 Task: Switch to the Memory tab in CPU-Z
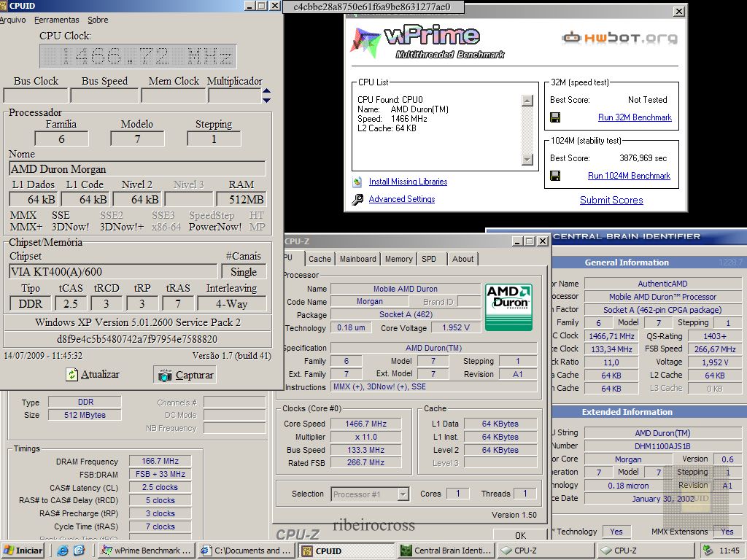point(399,259)
